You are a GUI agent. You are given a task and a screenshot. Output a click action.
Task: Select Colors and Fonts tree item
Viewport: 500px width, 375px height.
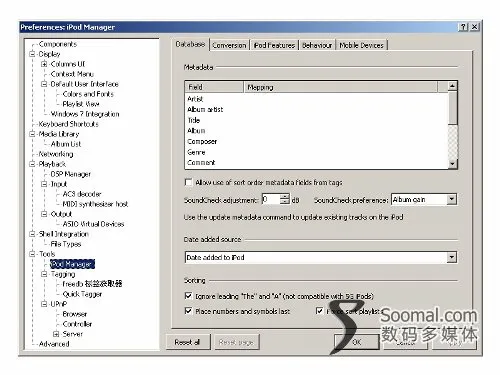[x=88, y=94]
